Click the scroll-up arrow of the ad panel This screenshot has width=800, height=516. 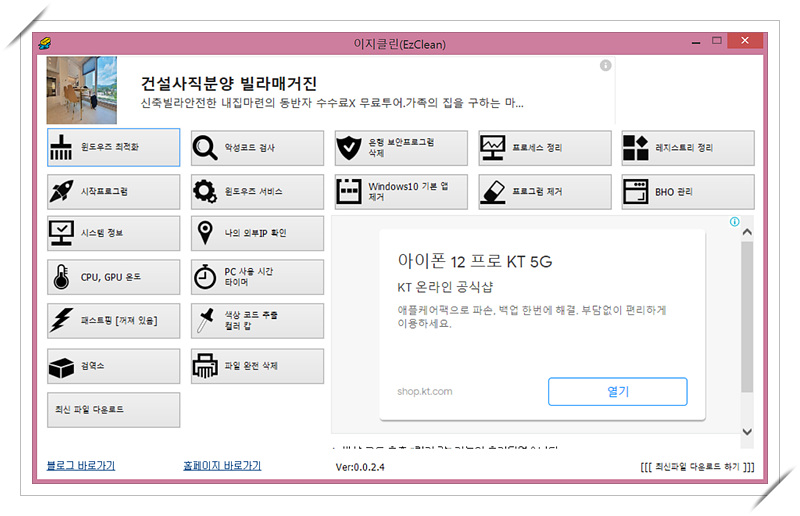(747, 232)
